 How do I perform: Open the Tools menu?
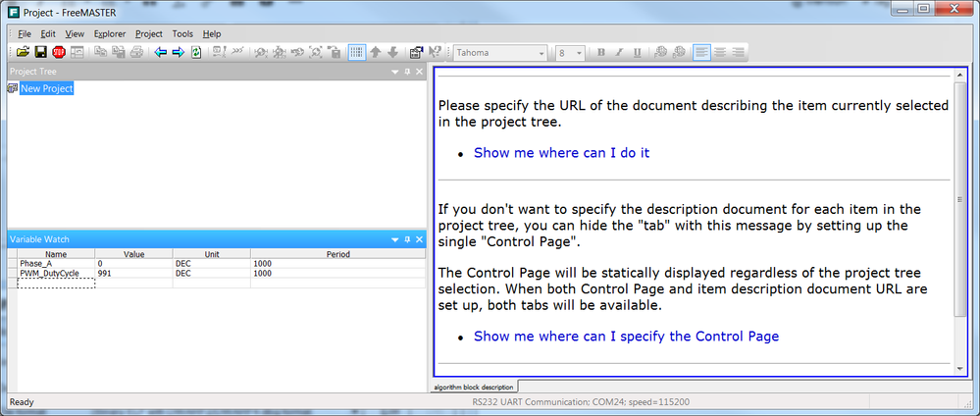point(183,33)
